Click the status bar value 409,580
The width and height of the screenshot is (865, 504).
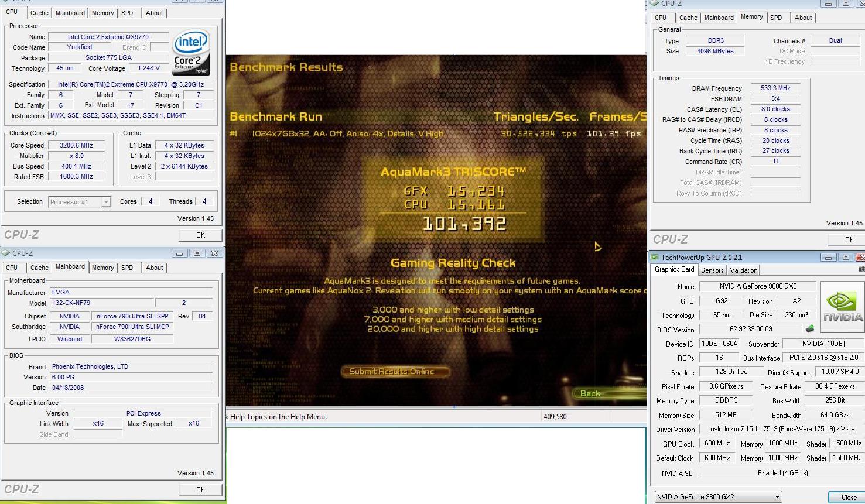[555, 417]
